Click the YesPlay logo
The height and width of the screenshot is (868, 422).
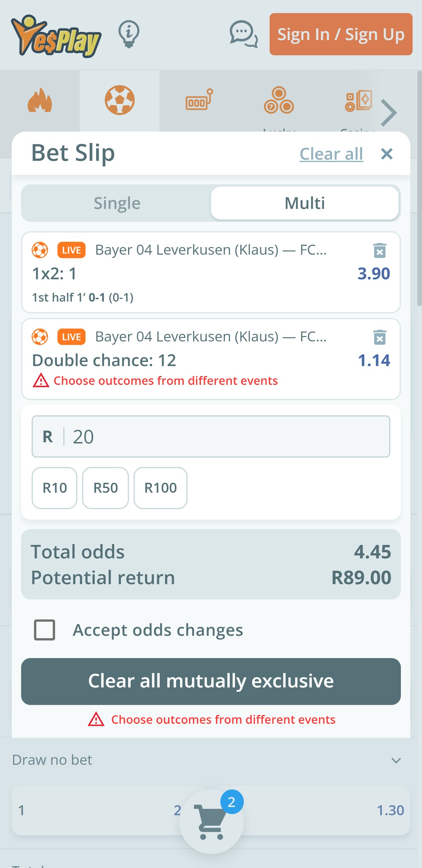click(x=56, y=36)
